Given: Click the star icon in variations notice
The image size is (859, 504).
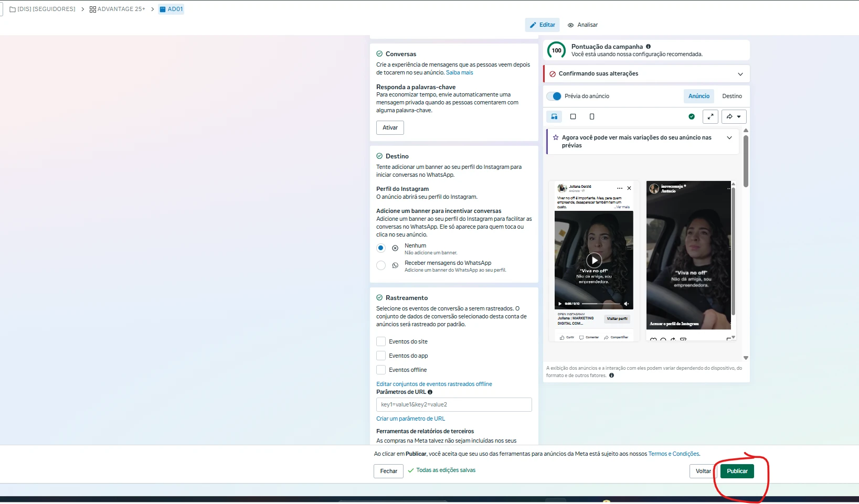Looking at the screenshot, I should pyautogui.click(x=556, y=137).
